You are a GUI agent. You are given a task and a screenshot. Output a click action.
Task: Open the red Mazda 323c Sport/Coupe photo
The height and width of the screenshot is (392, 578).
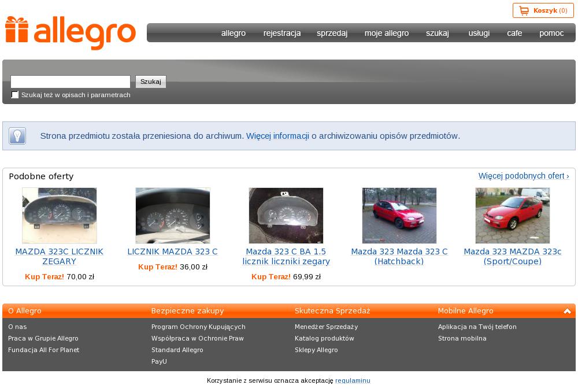512,215
